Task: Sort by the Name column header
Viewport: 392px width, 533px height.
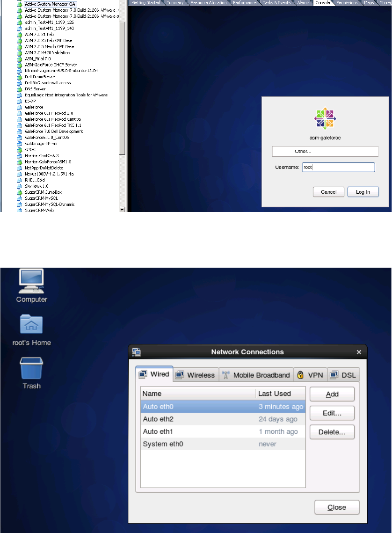Action: (198, 394)
